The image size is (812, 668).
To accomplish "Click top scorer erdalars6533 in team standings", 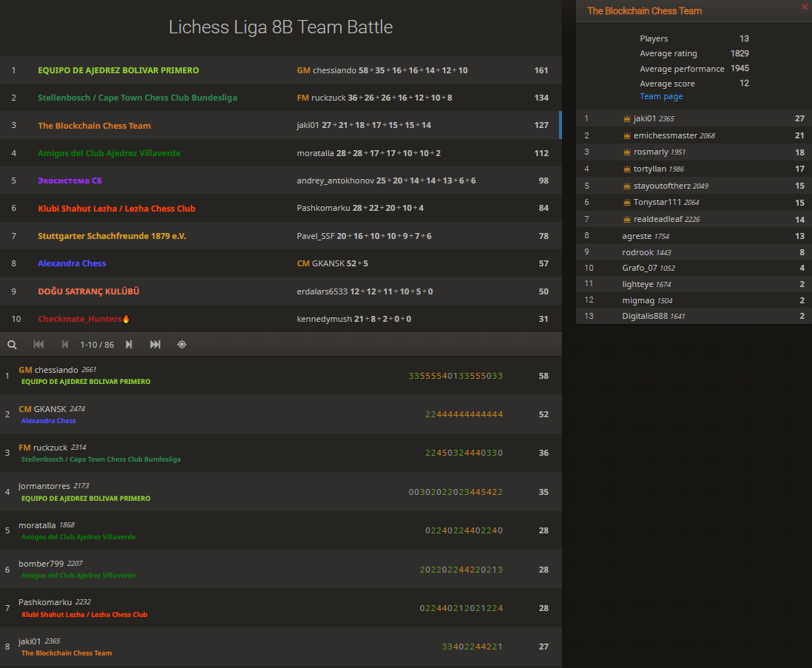I will 322,291.
